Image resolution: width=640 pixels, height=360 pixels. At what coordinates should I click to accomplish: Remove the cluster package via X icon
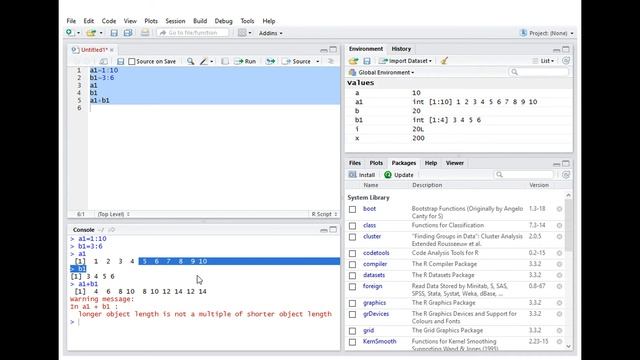pyautogui.click(x=560, y=236)
